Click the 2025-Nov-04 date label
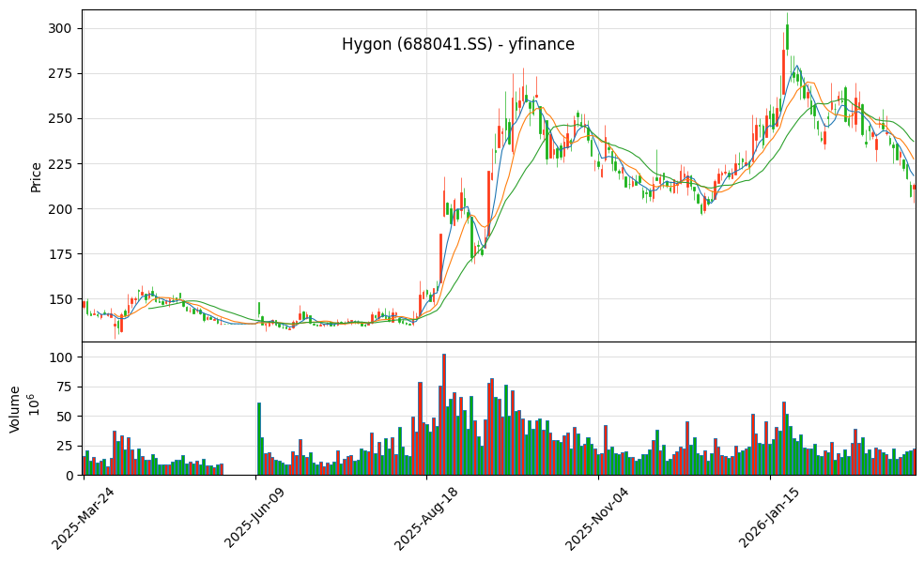 click(597, 519)
